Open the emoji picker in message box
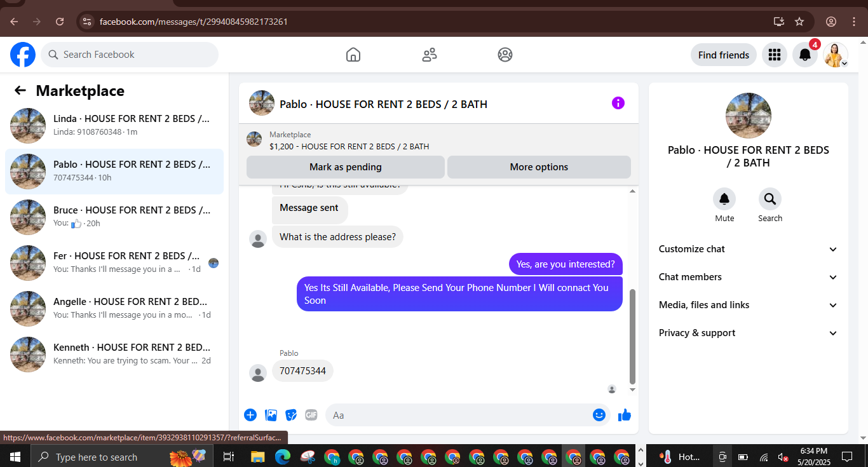The image size is (868, 467). (599, 415)
